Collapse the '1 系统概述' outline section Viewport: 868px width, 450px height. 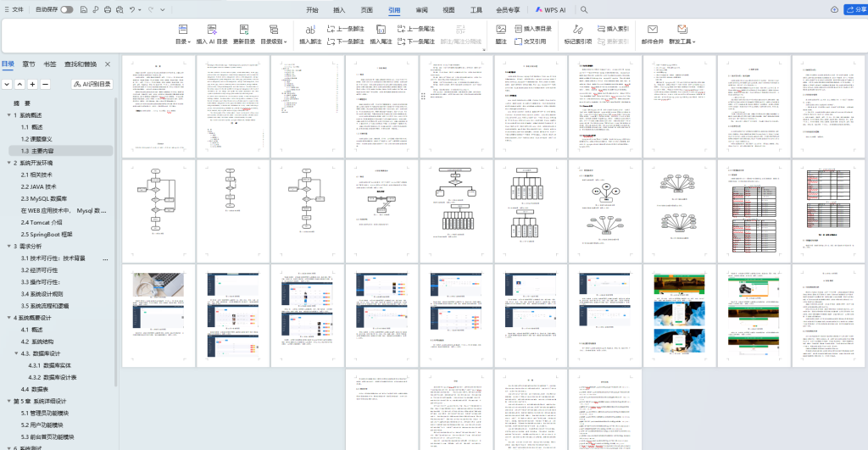[8, 115]
